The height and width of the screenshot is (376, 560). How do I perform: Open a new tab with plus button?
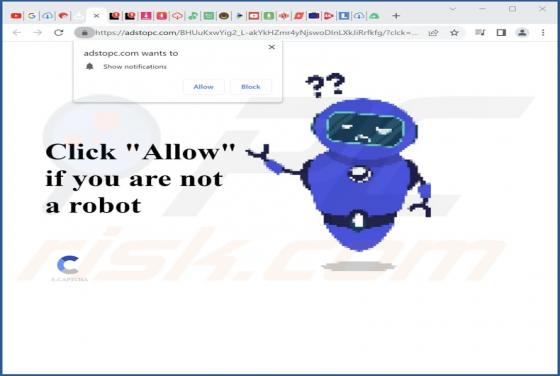pyautogui.click(x=396, y=16)
